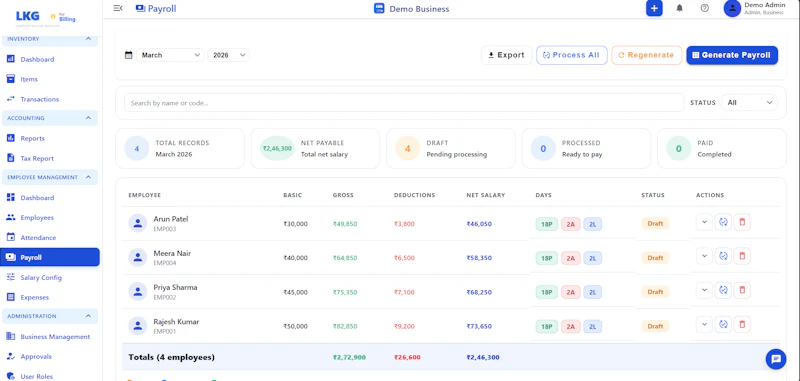Click Rajesh Kumar's avatar icon

pyautogui.click(x=138, y=326)
